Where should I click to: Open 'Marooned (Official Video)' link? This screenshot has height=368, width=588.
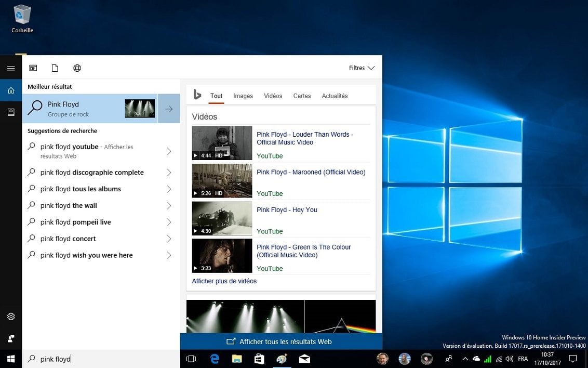[311, 172]
